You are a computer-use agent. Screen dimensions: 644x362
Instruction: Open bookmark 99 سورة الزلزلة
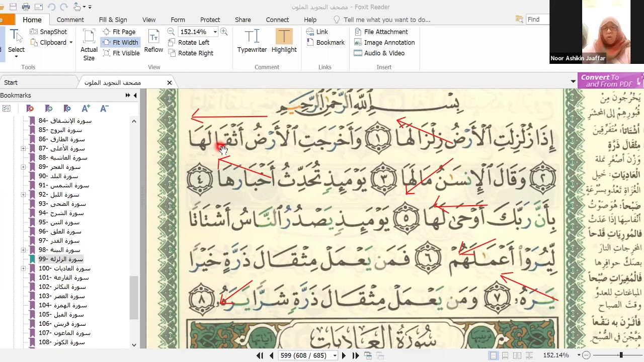tap(61, 259)
